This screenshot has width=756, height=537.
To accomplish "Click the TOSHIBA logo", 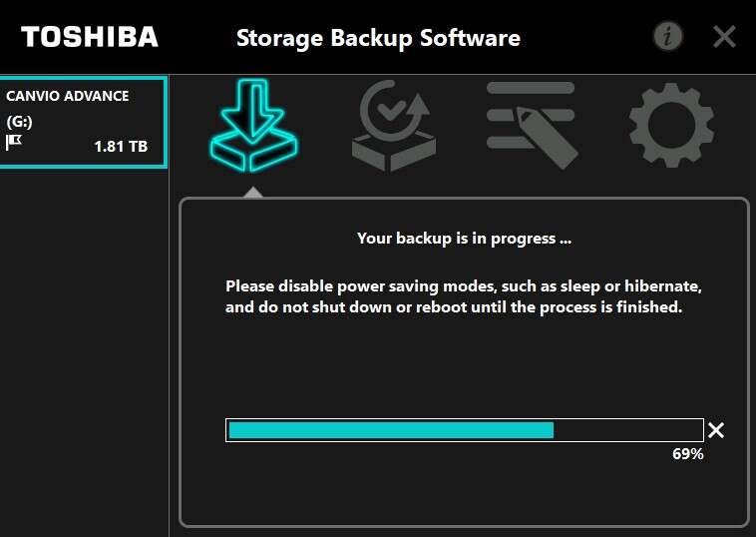I will click(90, 37).
